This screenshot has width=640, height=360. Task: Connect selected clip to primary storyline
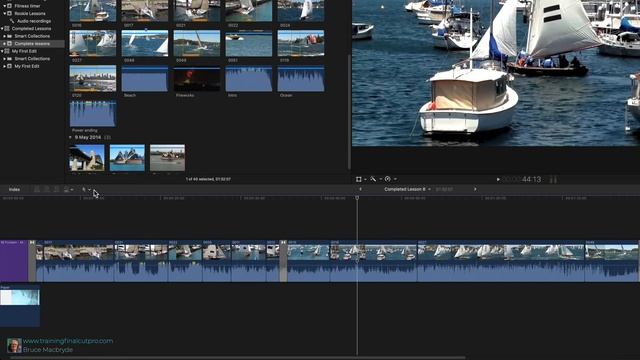point(37,189)
